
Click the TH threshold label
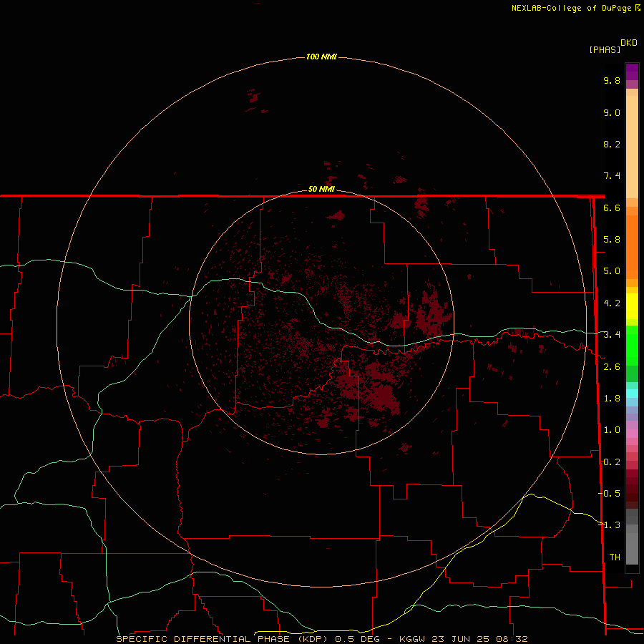(615, 557)
